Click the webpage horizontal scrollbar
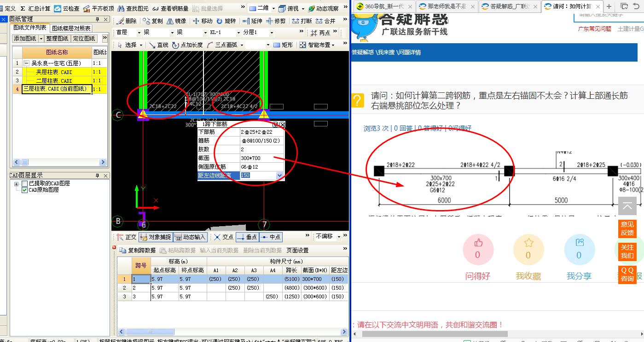 [x=435, y=334]
